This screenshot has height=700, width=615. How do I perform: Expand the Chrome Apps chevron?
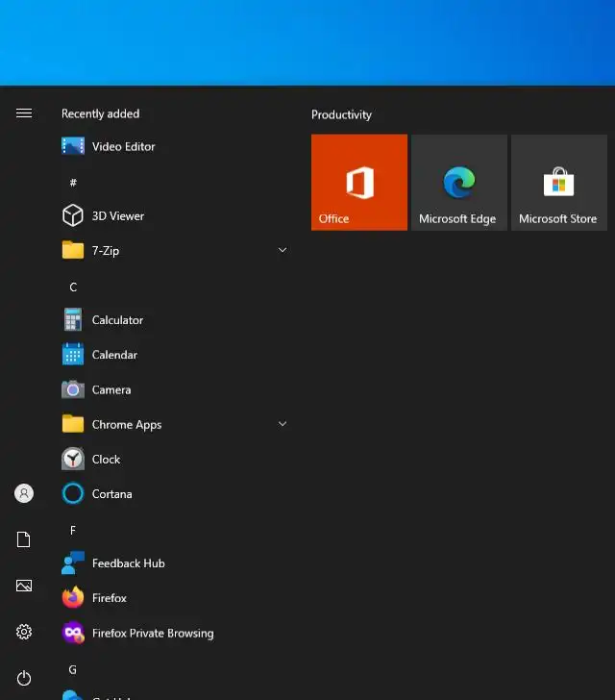coord(283,424)
